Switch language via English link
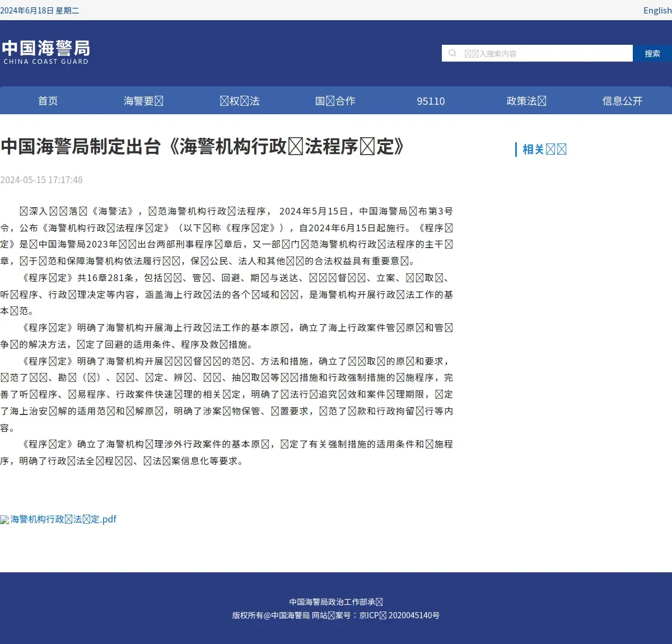 (x=657, y=10)
